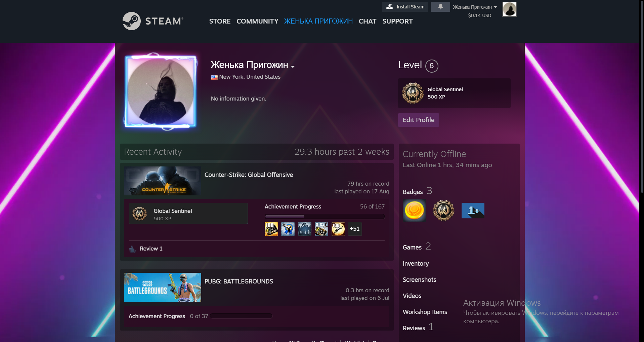This screenshot has height=342, width=644.
Task: Open the account dropdown Женька Пригожин at top
Action: [x=475, y=7]
